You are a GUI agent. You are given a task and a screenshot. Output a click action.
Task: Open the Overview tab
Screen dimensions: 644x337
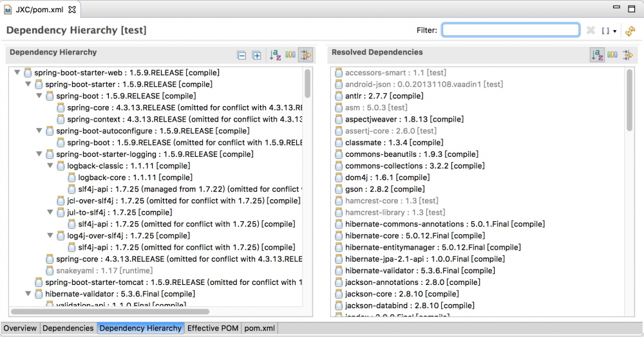click(20, 328)
